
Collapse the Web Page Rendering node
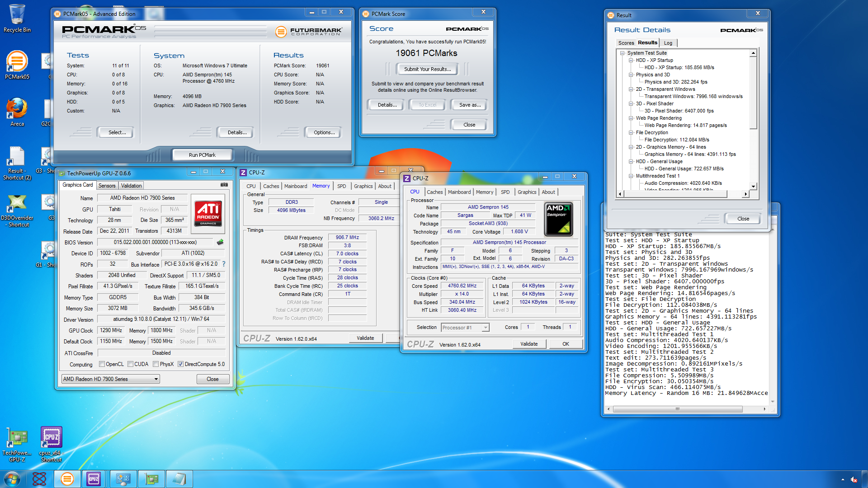click(631, 118)
